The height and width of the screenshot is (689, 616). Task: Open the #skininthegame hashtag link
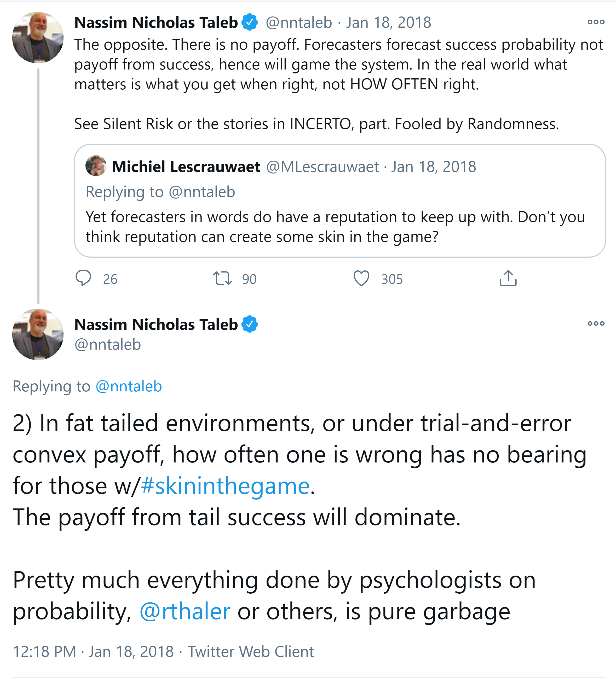coord(225,486)
